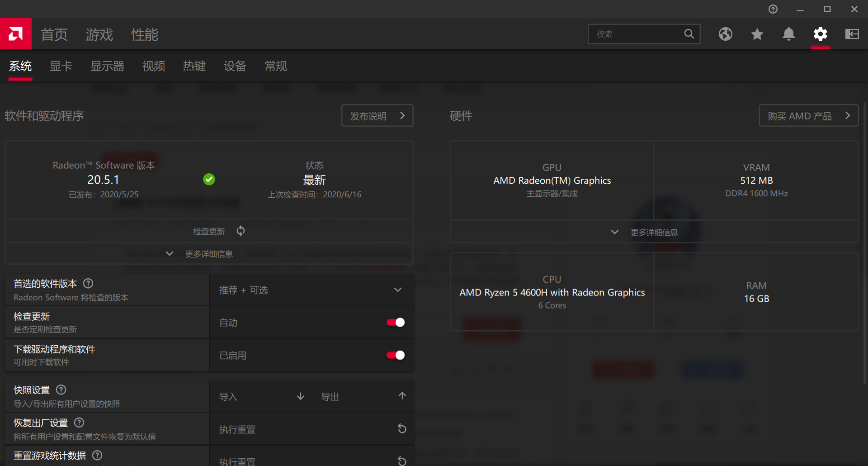Open the 游戏 top menu
Viewport: 868px width, 466px height.
99,34
